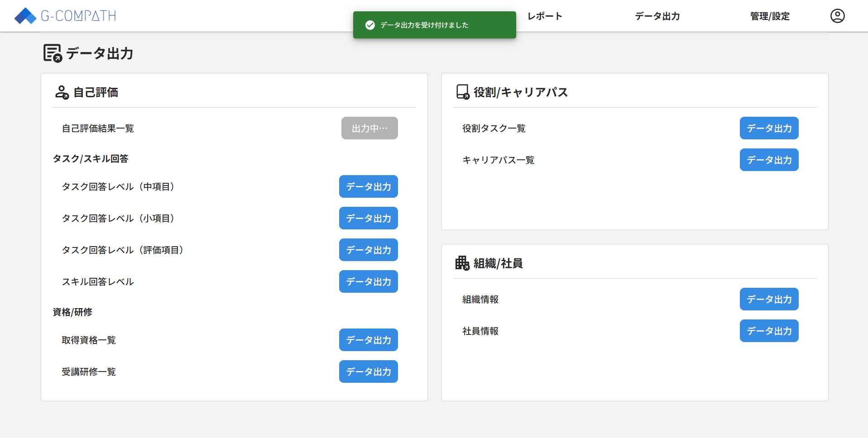Open the user account icon

click(837, 15)
